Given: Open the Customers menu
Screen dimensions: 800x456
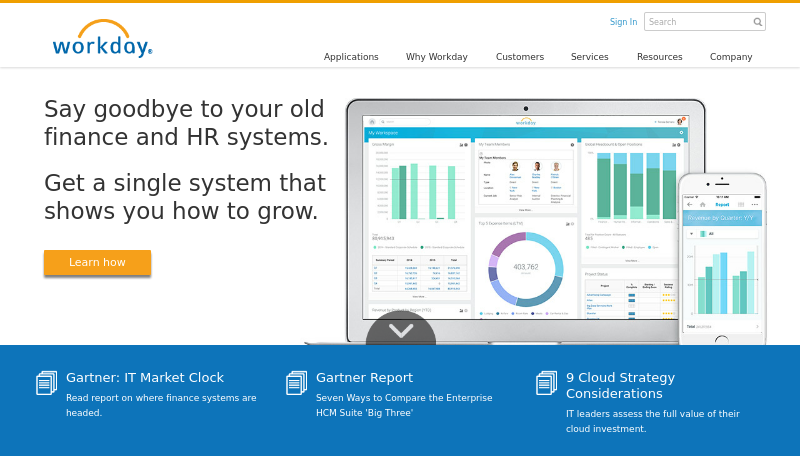Looking at the screenshot, I should tap(520, 57).
